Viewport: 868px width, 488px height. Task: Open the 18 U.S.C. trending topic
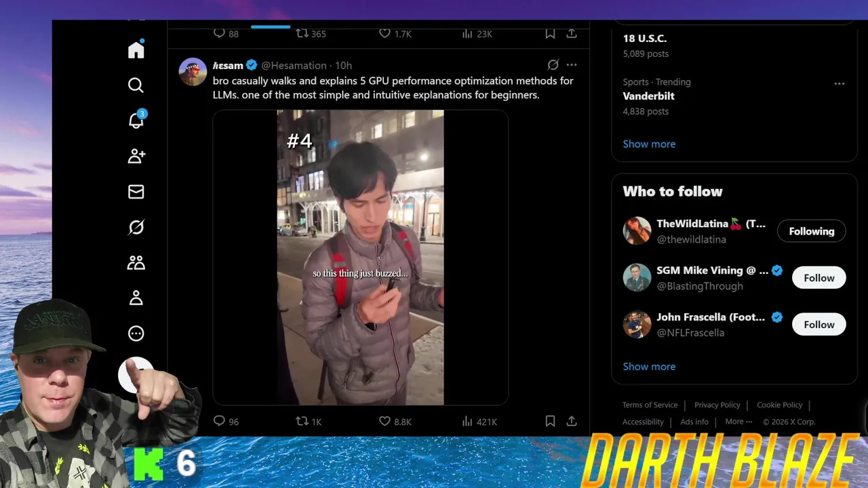645,39
